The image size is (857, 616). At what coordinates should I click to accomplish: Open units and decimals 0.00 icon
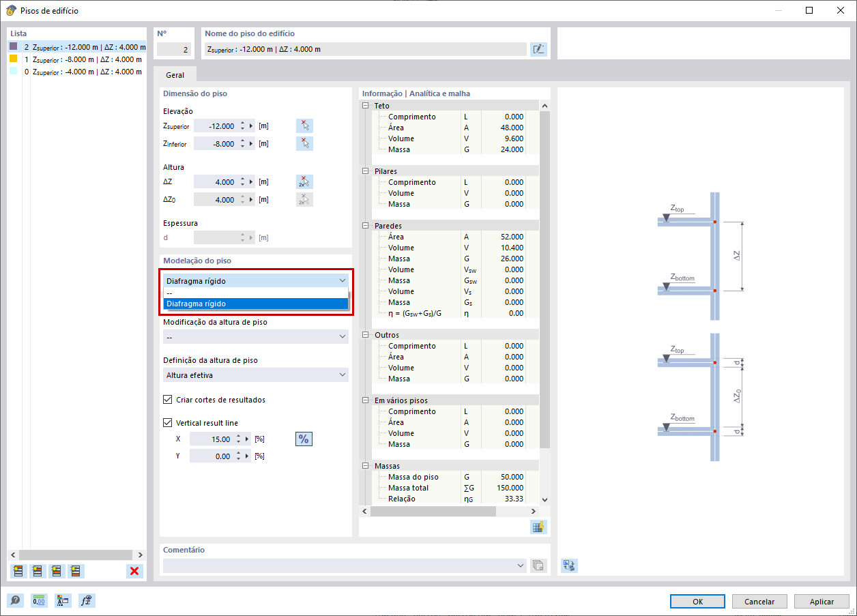39,600
